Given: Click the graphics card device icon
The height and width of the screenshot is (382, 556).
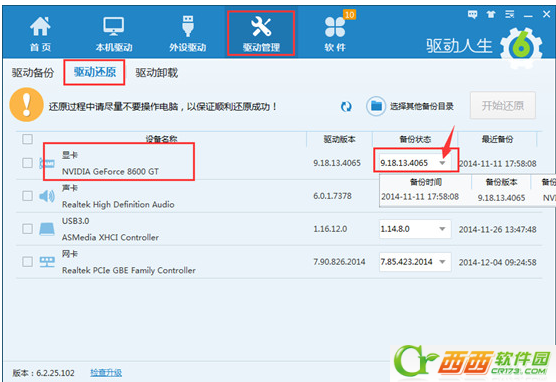Looking at the screenshot, I should click(47, 163).
